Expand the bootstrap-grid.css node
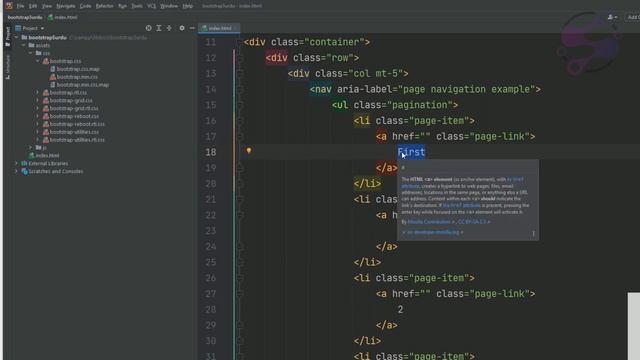 click(x=38, y=100)
